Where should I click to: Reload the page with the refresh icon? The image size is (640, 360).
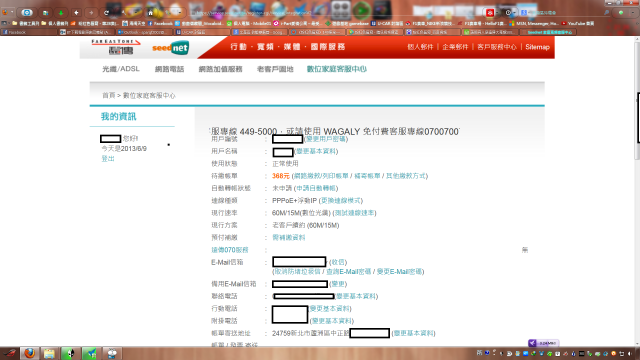click(106, 13)
